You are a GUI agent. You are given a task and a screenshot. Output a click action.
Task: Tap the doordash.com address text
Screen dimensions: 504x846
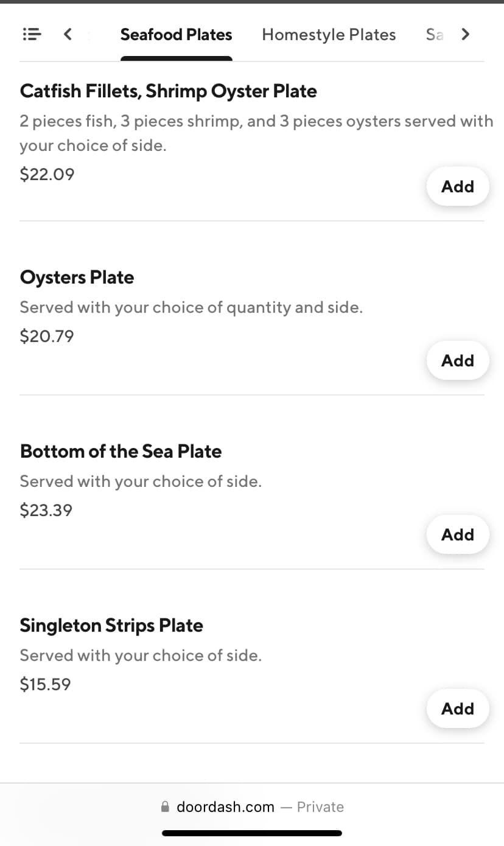pyautogui.click(x=225, y=807)
